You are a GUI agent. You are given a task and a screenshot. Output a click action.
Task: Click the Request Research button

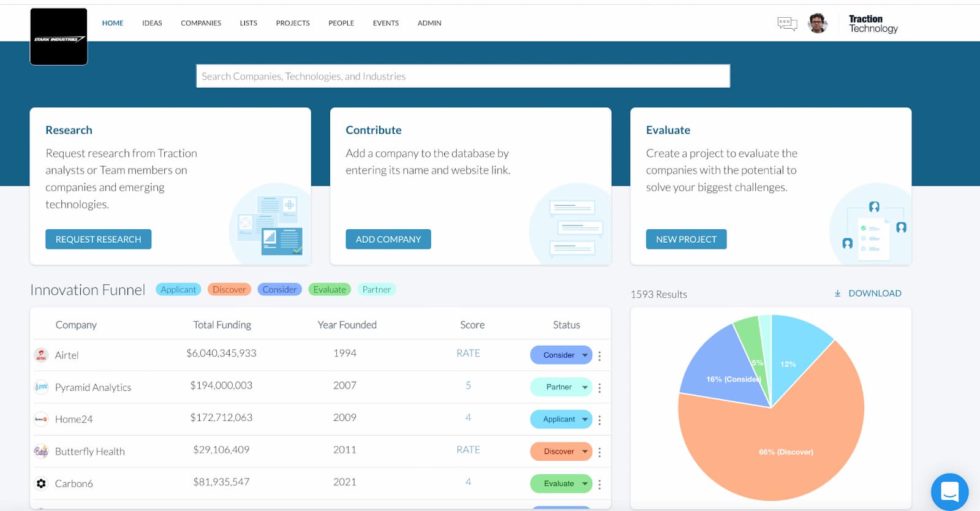pos(99,239)
